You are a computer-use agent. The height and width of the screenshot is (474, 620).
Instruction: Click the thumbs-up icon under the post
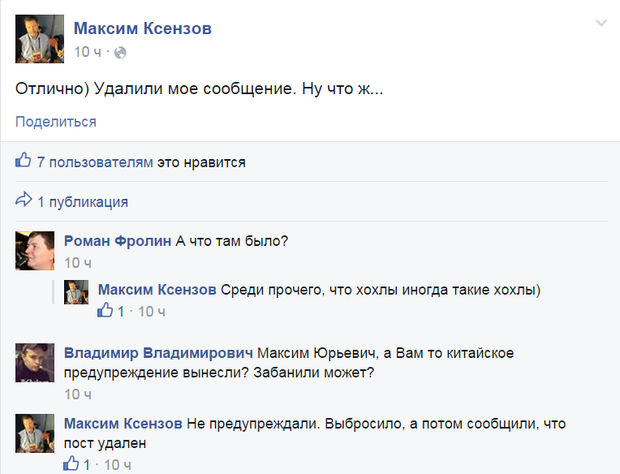pos(24,161)
